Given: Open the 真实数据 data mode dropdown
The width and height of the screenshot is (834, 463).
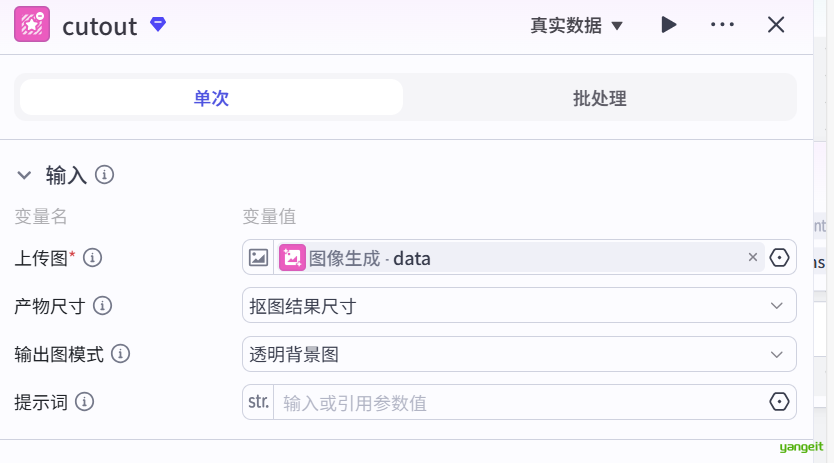Looking at the screenshot, I should pos(576,25).
